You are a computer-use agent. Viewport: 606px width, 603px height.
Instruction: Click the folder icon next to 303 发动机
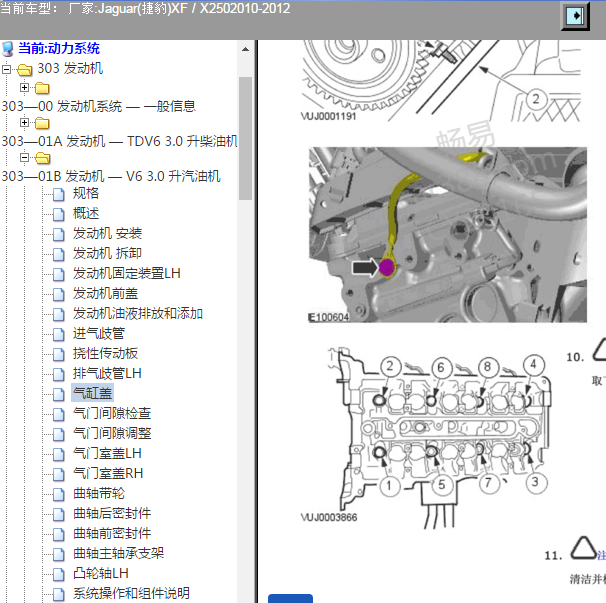(x=24, y=69)
